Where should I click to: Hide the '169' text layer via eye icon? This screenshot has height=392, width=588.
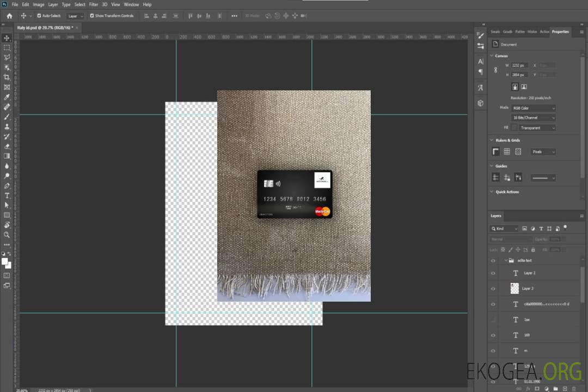click(x=493, y=335)
